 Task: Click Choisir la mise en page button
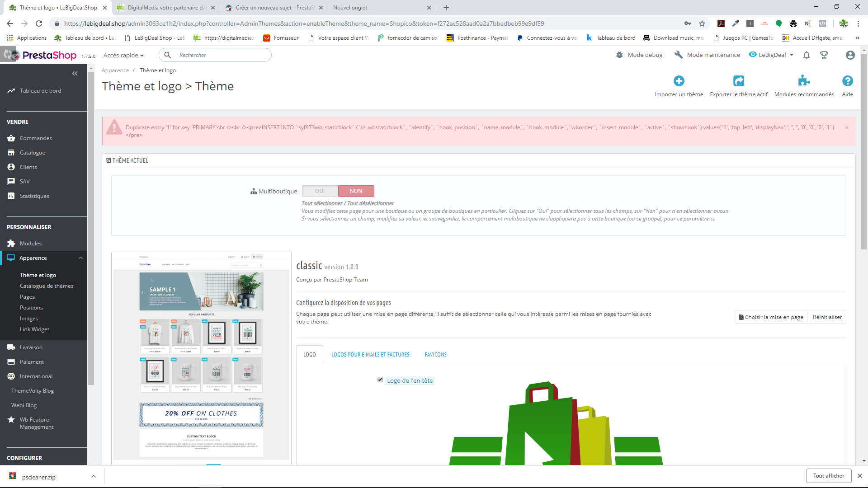click(771, 317)
